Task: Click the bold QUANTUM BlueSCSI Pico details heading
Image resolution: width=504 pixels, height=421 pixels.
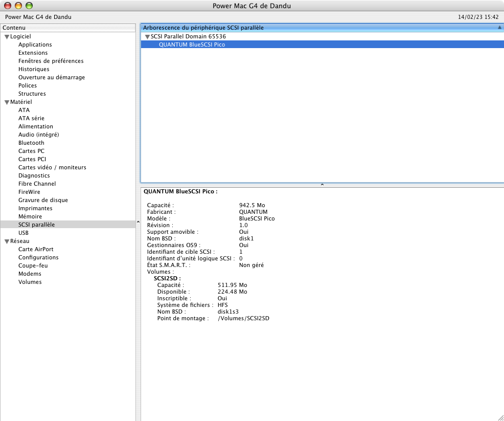Action: point(180,192)
